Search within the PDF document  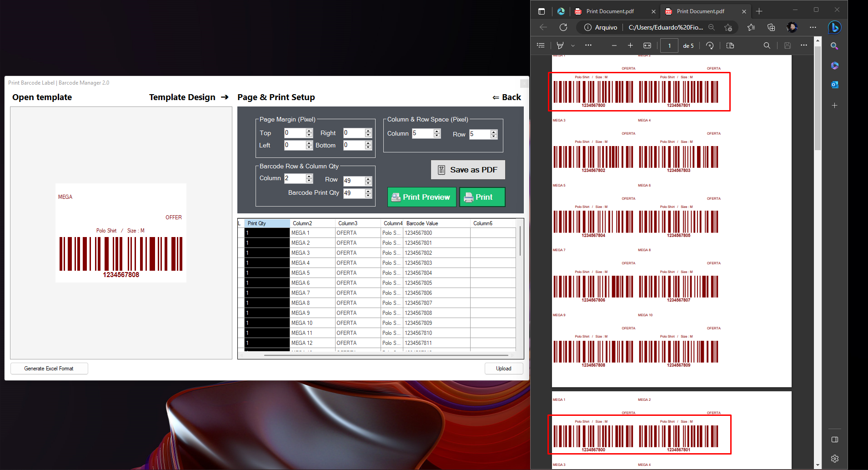[x=767, y=45]
